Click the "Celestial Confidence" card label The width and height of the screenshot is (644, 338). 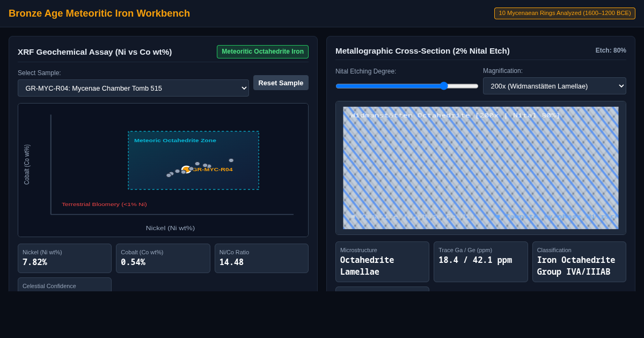click(49, 286)
